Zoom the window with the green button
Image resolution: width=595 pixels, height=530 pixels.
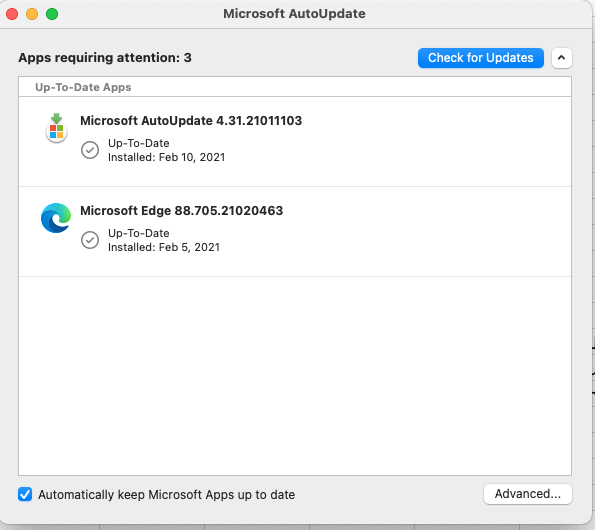(x=52, y=14)
